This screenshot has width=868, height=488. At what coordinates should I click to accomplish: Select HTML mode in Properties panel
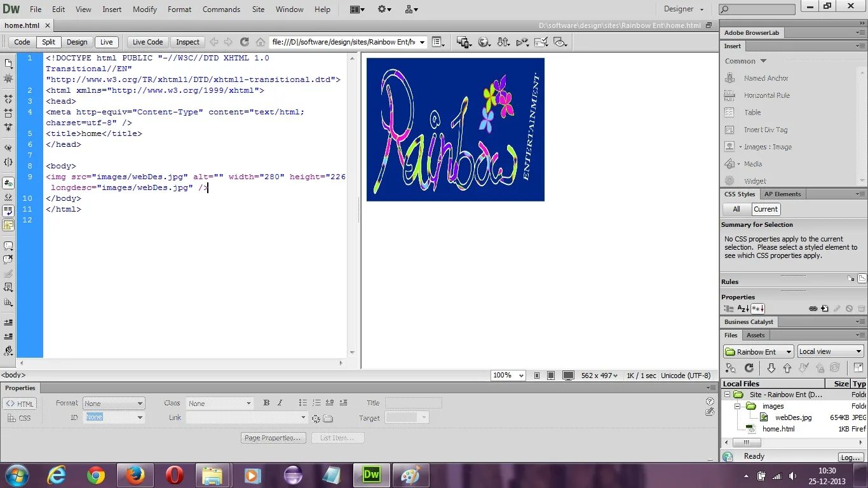[20, 403]
